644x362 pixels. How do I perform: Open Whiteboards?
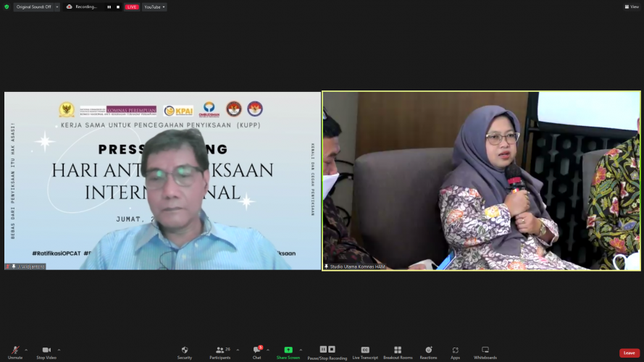485,350
